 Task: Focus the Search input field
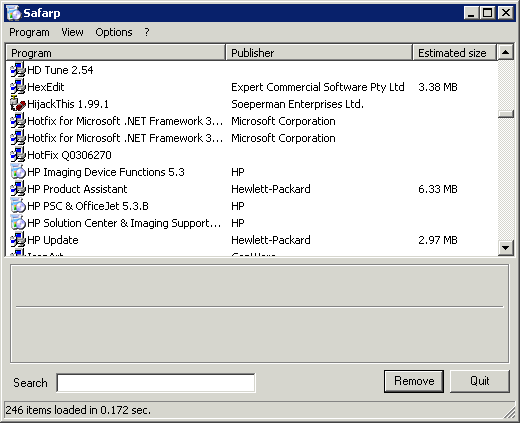(x=156, y=383)
